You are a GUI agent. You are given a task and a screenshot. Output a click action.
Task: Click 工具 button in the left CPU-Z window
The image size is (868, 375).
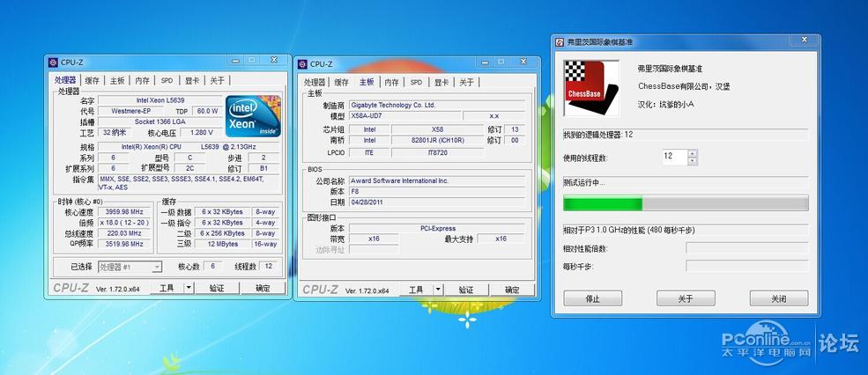click(167, 288)
